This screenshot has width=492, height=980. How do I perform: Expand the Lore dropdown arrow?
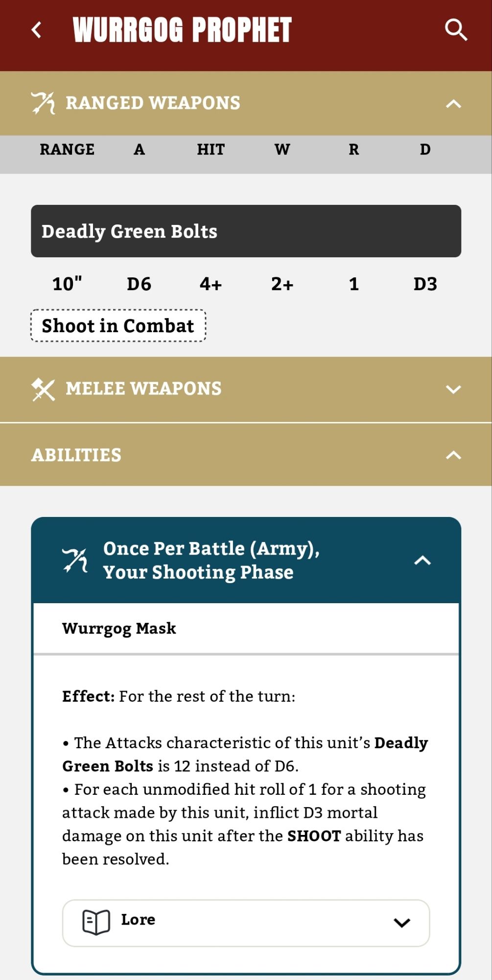tap(402, 923)
